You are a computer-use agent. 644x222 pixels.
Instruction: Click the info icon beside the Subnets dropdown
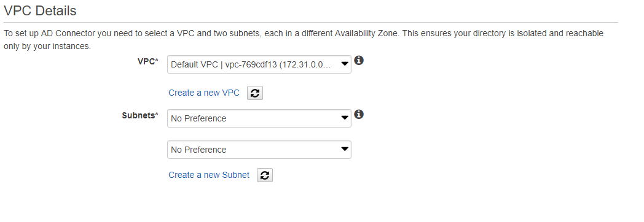pos(358,114)
